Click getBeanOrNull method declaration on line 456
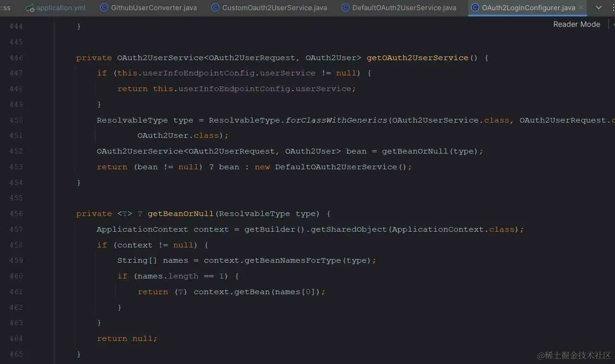The width and height of the screenshot is (615, 364). [x=181, y=214]
